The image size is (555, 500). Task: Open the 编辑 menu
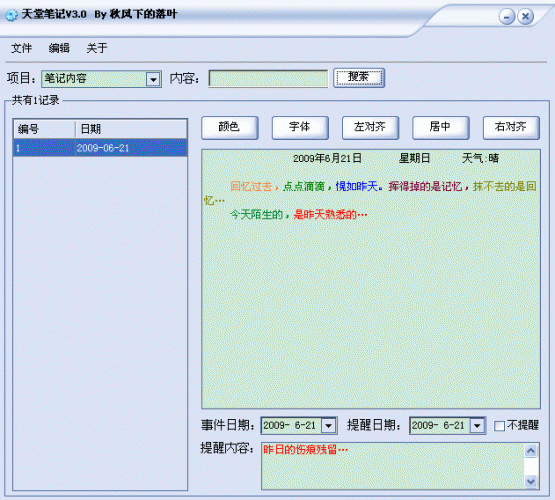59,48
